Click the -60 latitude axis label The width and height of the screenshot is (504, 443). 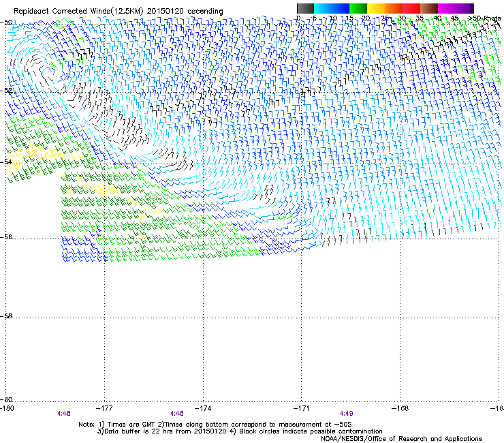6,399
